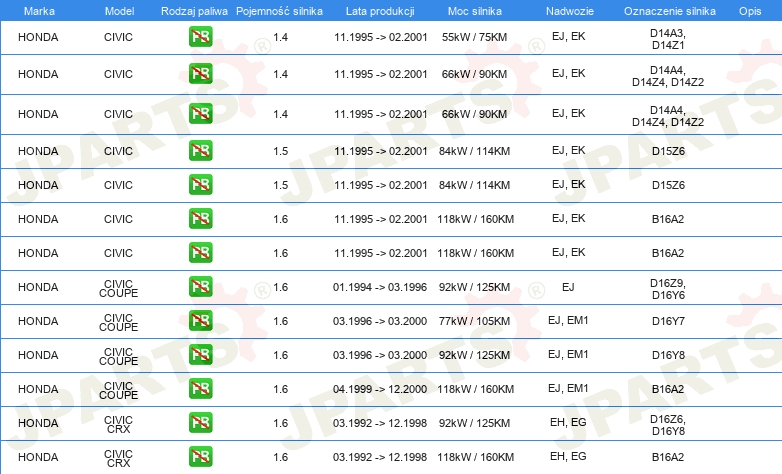The image size is (782, 474).
Task: Click HONDA in the D14A3, D14Z1 row
Action: pyautogui.click(x=38, y=37)
